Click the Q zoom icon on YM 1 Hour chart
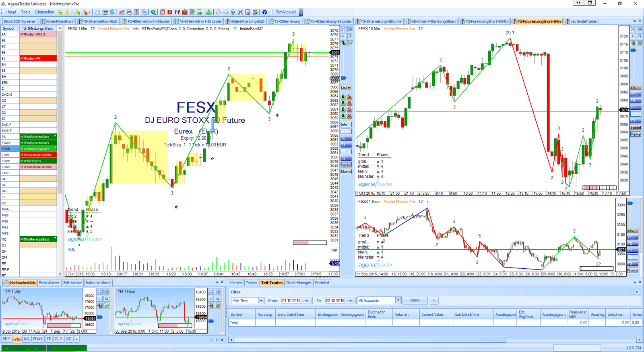 click(x=218, y=298)
